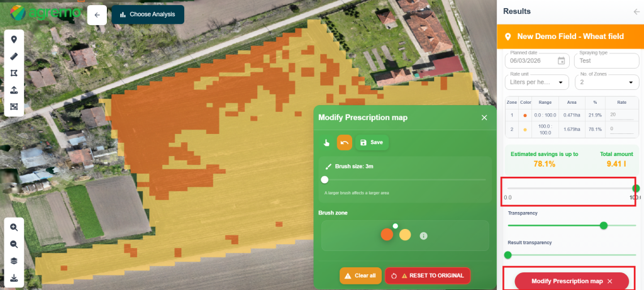The image size is (644, 290).
Task: Edit the rate value for zone 1
Action: [621, 115]
